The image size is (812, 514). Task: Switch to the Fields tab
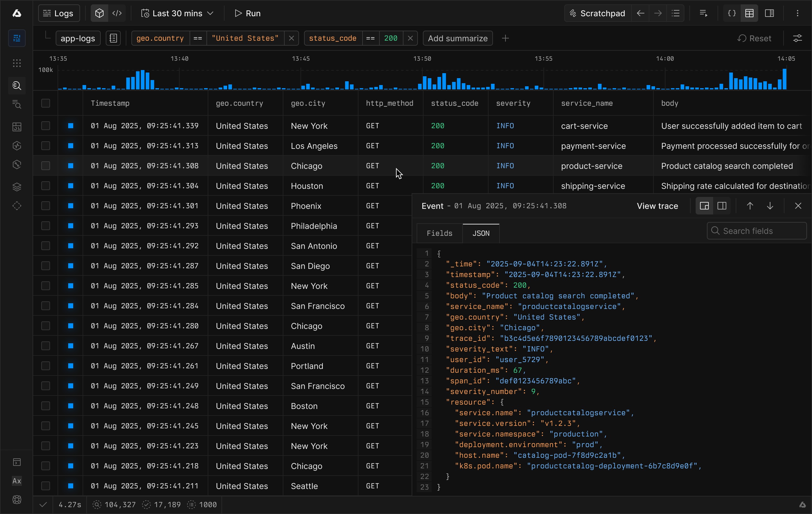click(x=439, y=233)
